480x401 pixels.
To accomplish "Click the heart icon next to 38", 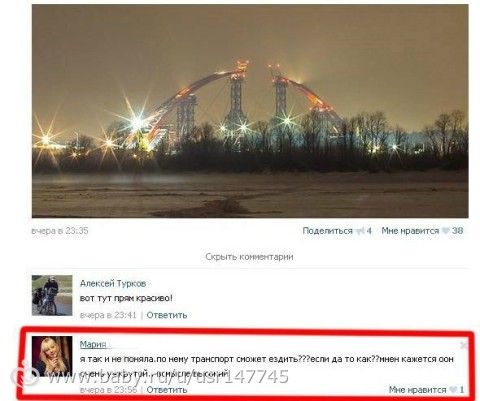I will (446, 231).
